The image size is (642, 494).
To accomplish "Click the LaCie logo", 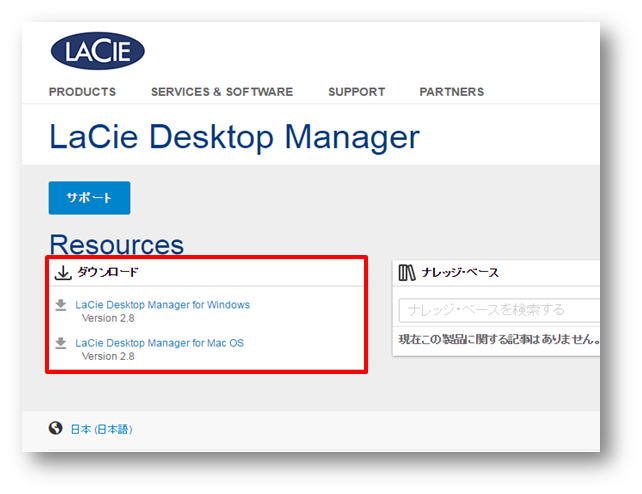I will (97, 51).
